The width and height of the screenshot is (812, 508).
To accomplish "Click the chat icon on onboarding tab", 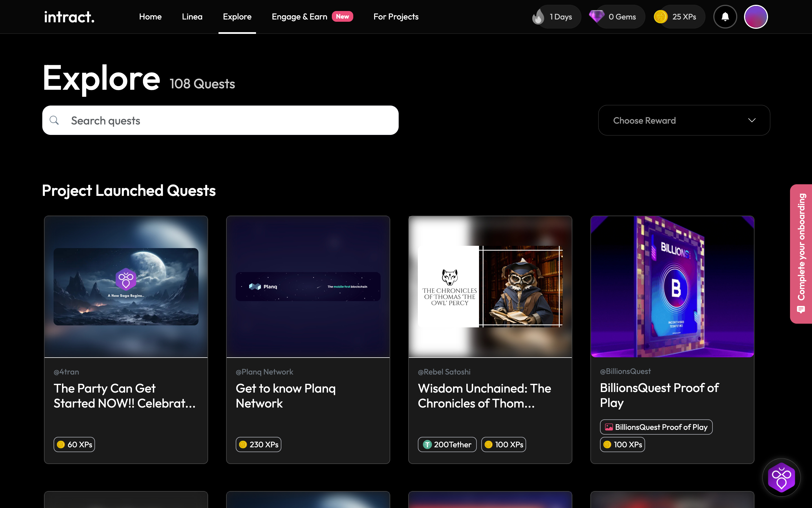I will coord(801,309).
